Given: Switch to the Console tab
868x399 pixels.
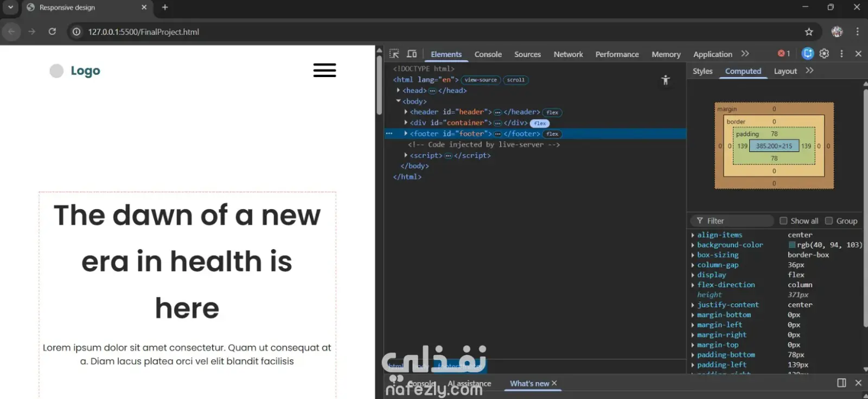Looking at the screenshot, I should [x=488, y=54].
